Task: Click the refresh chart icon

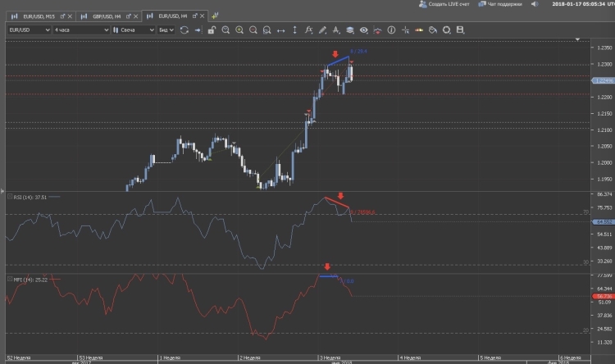Action: click(x=184, y=30)
